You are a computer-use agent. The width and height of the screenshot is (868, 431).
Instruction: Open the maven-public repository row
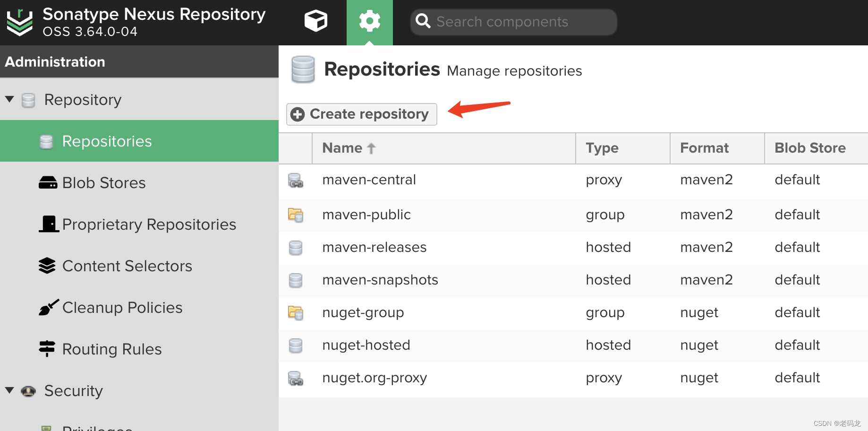573,215
